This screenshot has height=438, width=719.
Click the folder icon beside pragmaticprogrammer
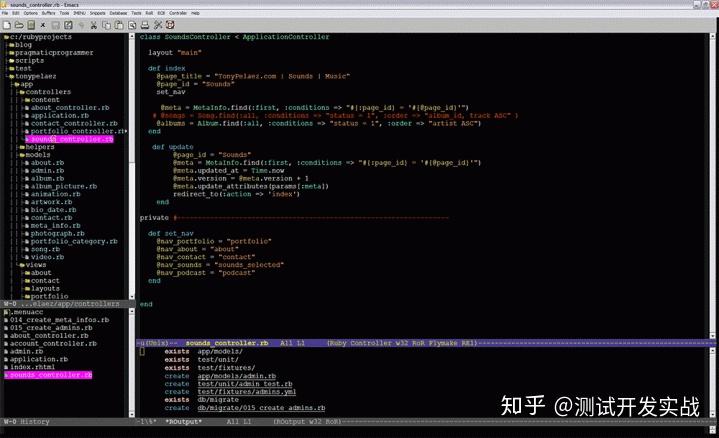point(12,53)
